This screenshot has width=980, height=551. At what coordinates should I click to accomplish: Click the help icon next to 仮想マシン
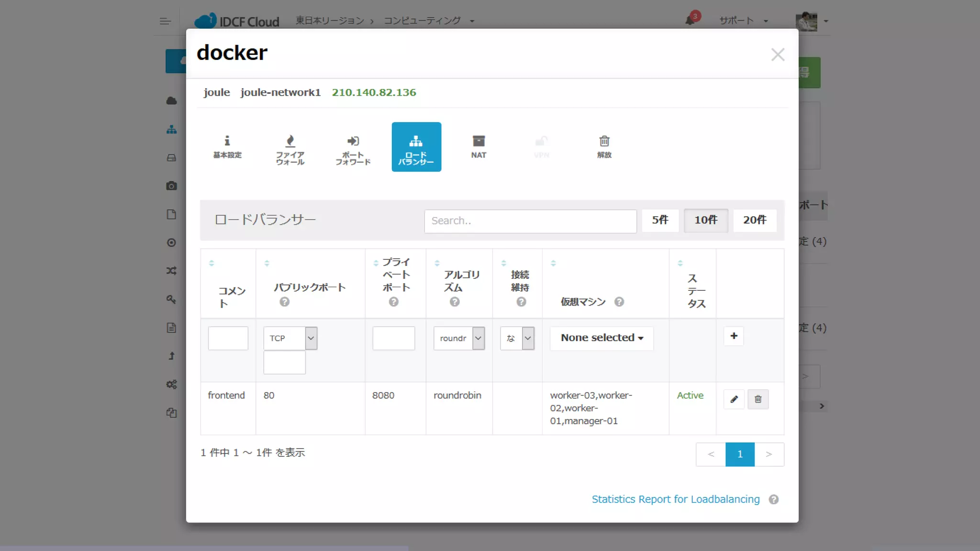619,302
